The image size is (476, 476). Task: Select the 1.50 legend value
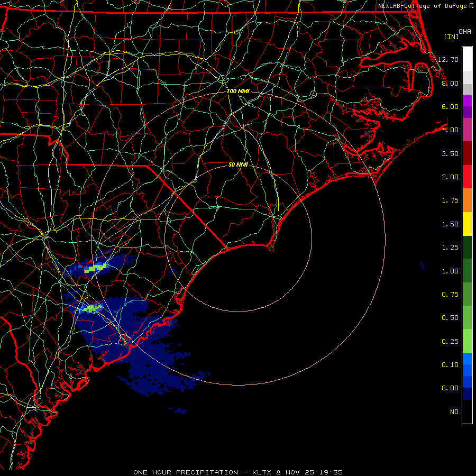tap(450, 224)
